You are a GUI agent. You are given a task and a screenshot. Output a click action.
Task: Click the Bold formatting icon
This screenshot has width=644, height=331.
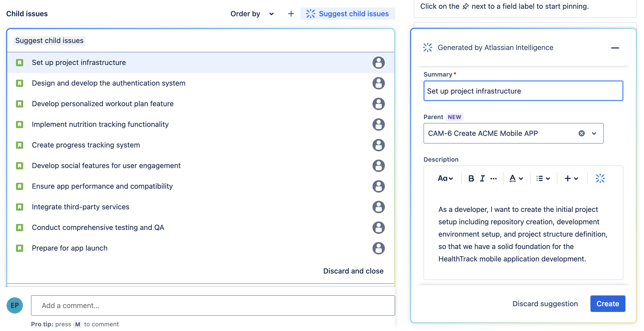471,178
